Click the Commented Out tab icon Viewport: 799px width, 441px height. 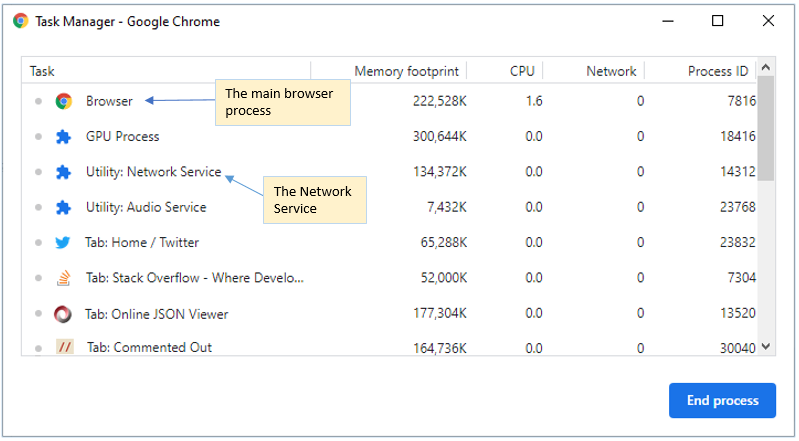(x=65, y=347)
